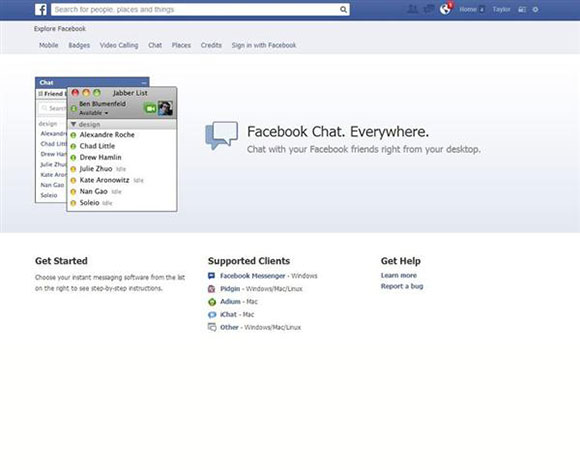The width and height of the screenshot is (580, 470).
Task: Click the Learn more link
Action: tap(399, 275)
